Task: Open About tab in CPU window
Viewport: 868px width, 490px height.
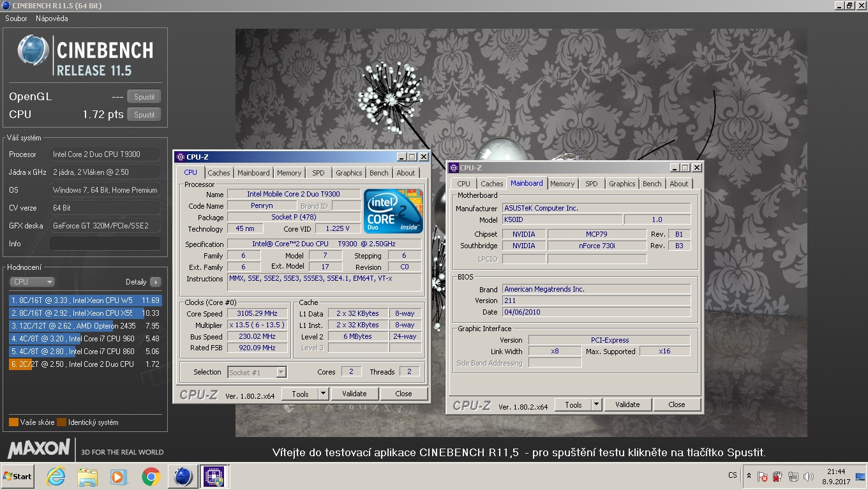Action: pyautogui.click(x=406, y=173)
